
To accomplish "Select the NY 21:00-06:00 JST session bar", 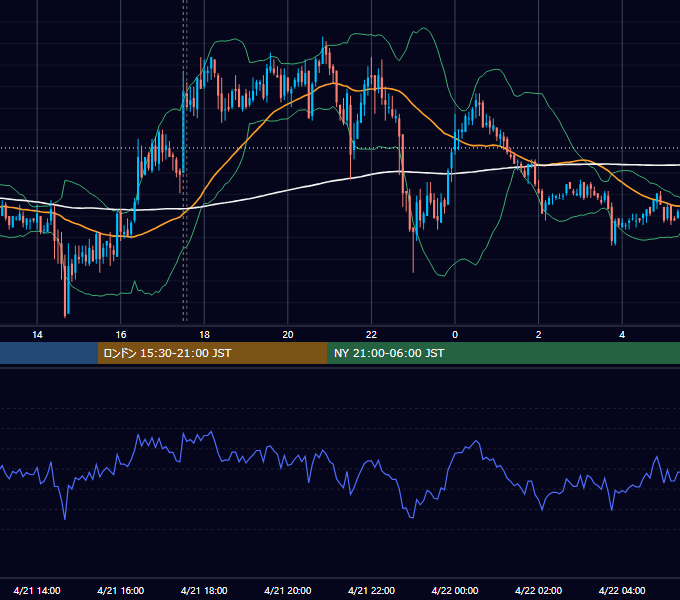I will [503, 353].
